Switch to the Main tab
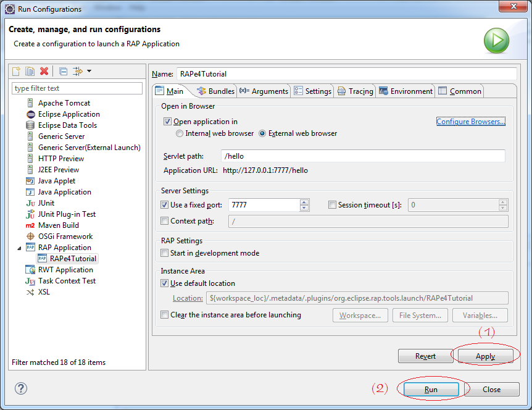The image size is (532, 410). [170, 91]
